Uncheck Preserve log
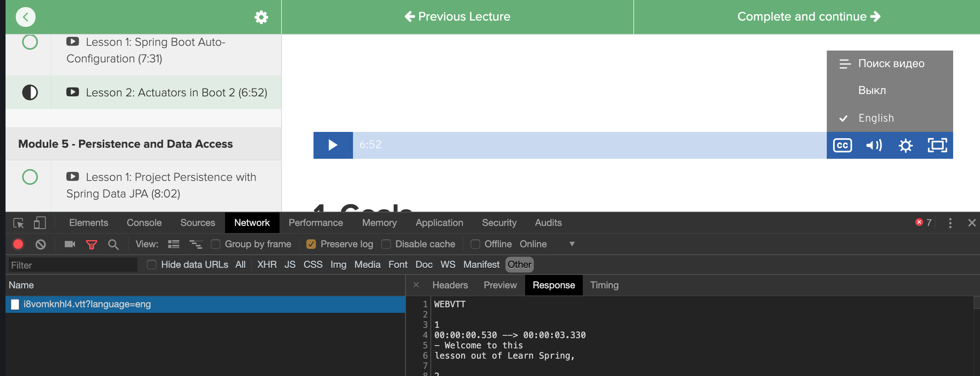This screenshot has width=980, height=376. 311,244
